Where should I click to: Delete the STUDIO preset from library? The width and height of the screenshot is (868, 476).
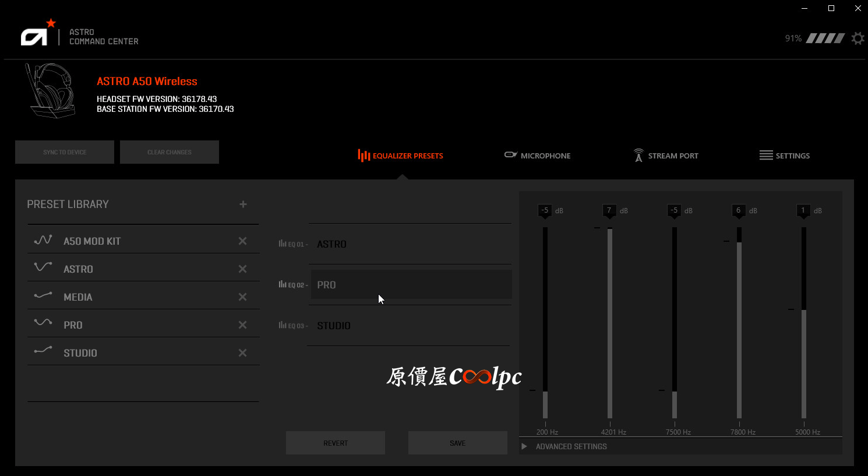tap(243, 352)
